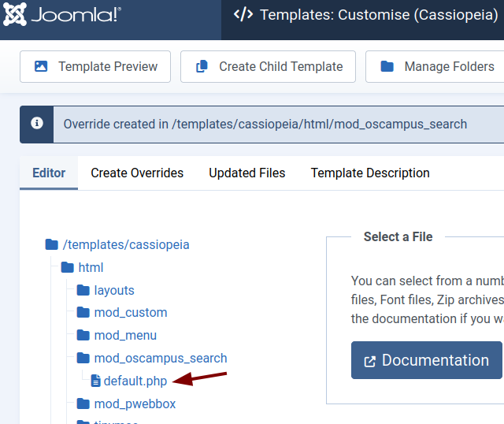Expand the mod_menu folder
This screenshot has width=504, height=424.
click(x=125, y=336)
